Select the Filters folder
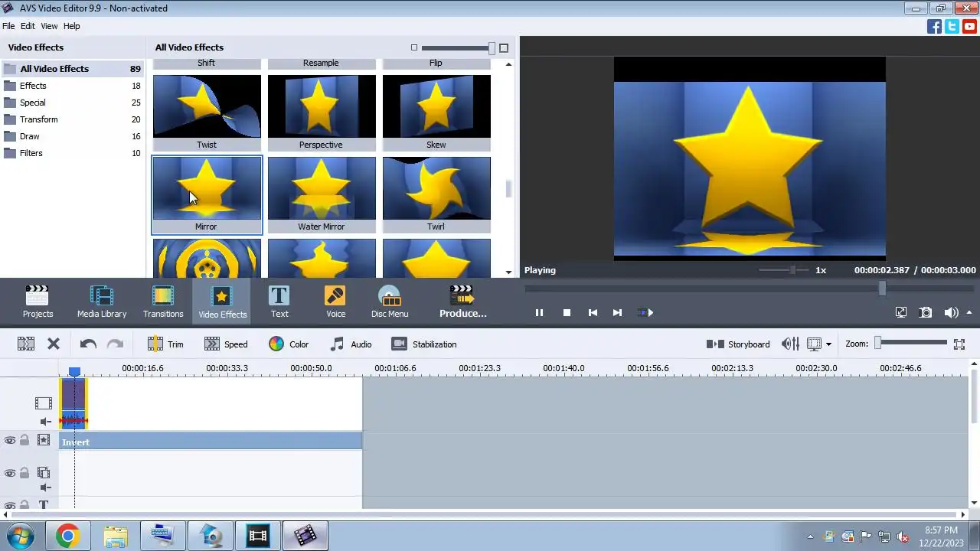 pos(72,153)
